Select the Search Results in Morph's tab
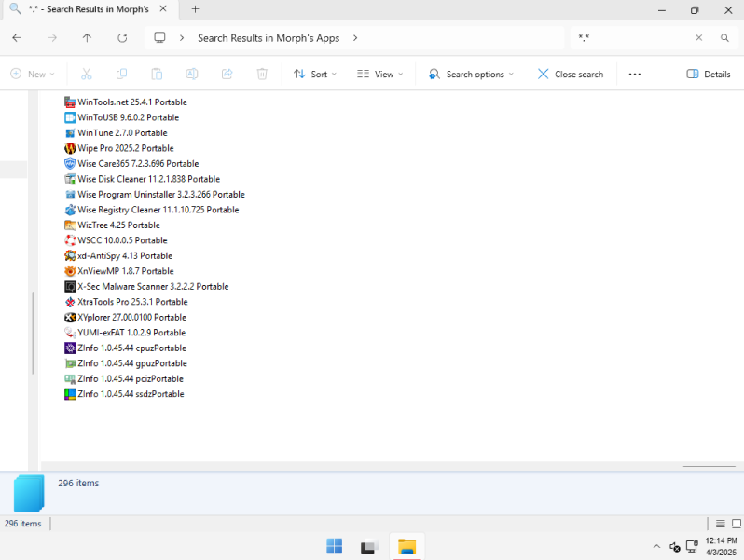The image size is (744, 560). click(89, 9)
